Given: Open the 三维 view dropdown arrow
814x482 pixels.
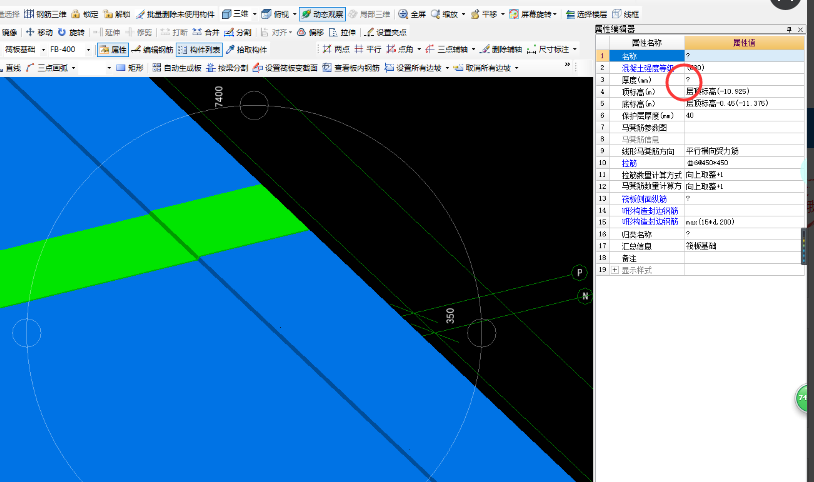Looking at the screenshot, I should point(254,14).
